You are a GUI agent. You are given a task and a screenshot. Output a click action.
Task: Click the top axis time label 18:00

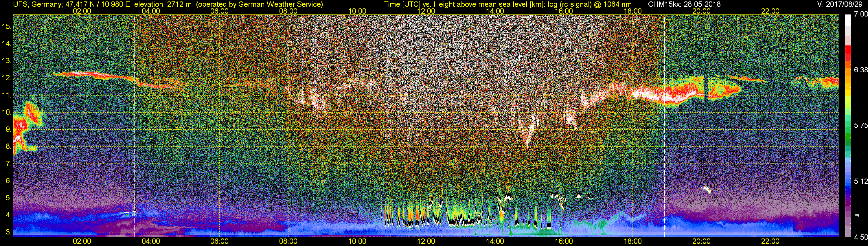pos(632,11)
